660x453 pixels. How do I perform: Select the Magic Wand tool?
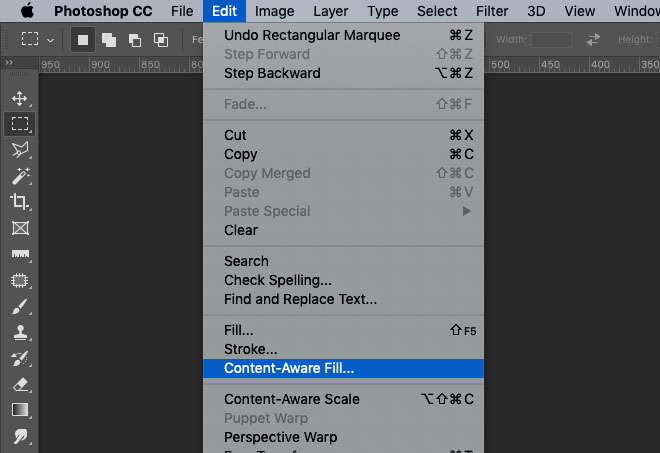19,176
